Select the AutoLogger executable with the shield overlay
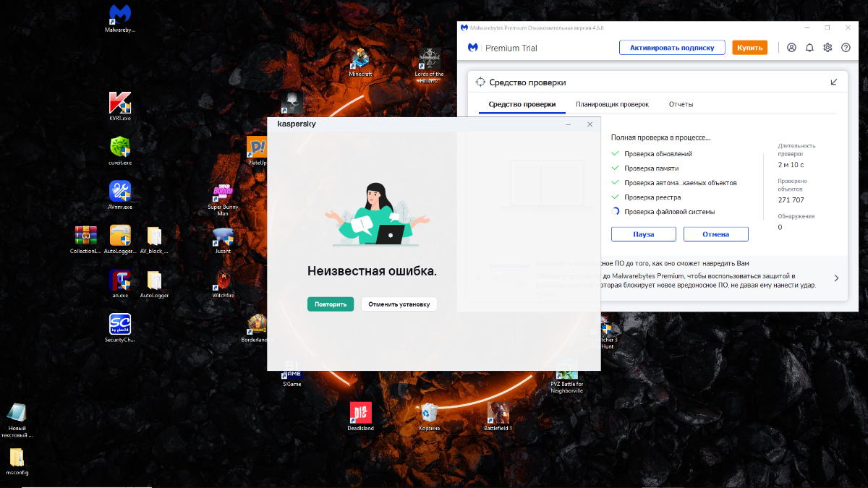868x488 pixels. [x=120, y=239]
